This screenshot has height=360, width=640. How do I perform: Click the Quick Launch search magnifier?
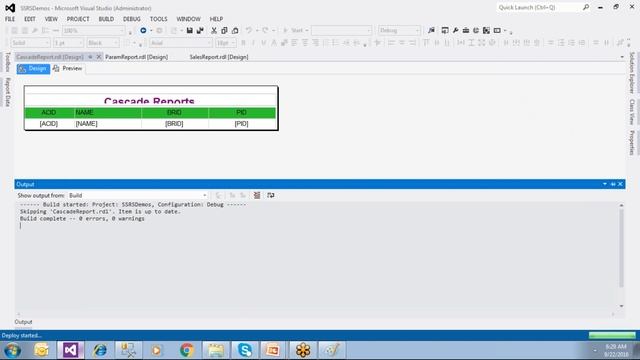coord(586,7)
